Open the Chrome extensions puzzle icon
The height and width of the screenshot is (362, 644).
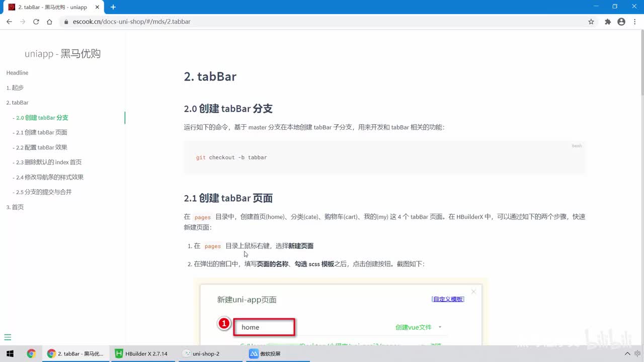[608, 22]
